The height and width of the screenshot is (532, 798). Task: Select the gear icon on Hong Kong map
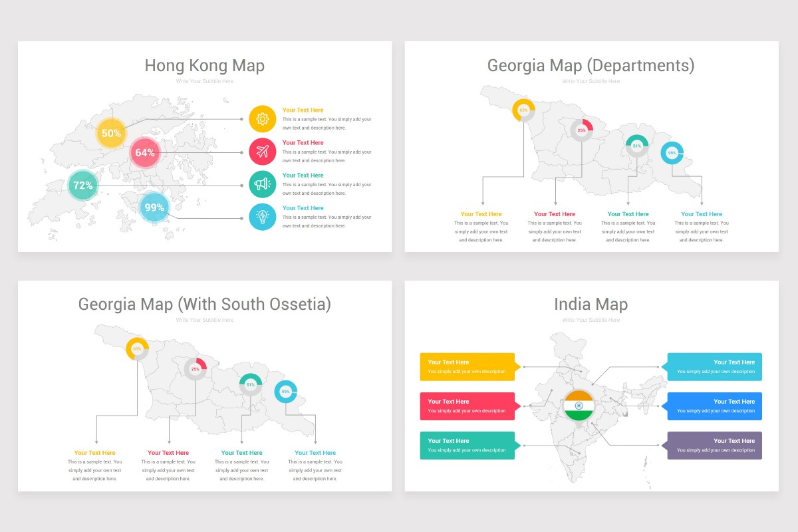(263, 118)
